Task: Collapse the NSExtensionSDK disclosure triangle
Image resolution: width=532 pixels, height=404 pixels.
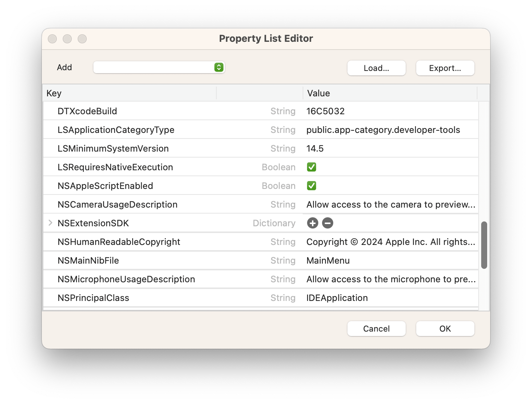Action: pyautogui.click(x=50, y=223)
